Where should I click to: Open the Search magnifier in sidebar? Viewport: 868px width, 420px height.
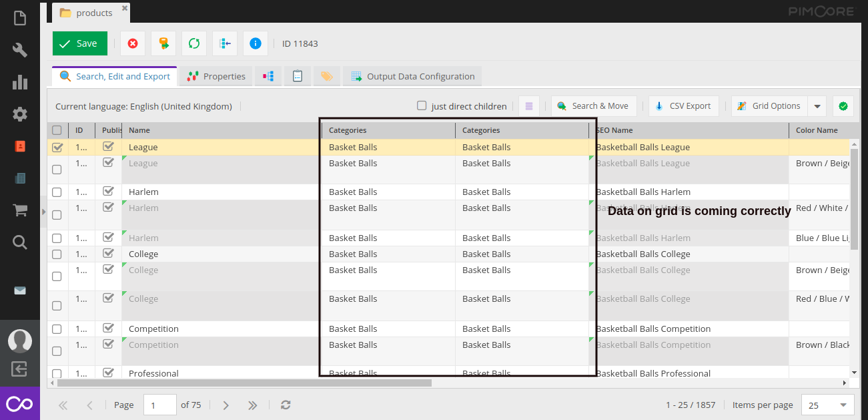pyautogui.click(x=20, y=242)
